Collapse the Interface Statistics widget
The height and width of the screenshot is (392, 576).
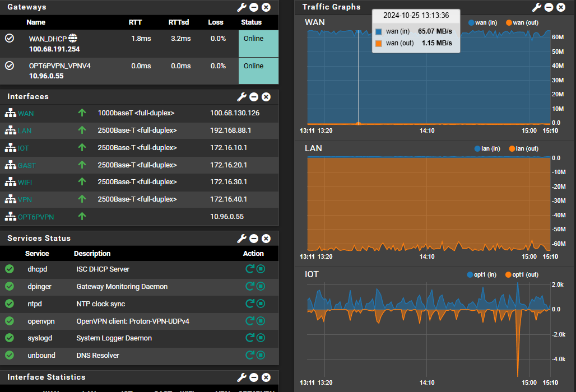(254, 377)
